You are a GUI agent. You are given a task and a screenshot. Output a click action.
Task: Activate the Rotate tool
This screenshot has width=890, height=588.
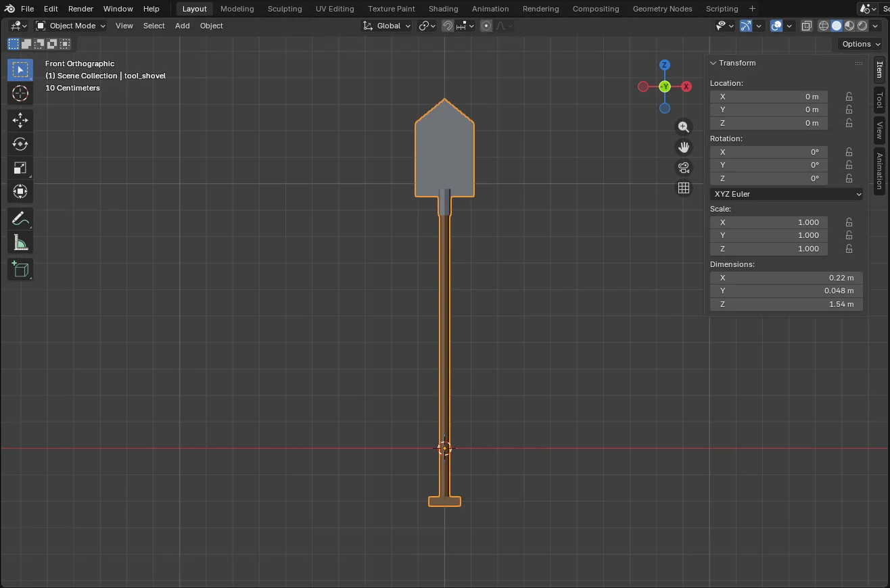(x=20, y=144)
